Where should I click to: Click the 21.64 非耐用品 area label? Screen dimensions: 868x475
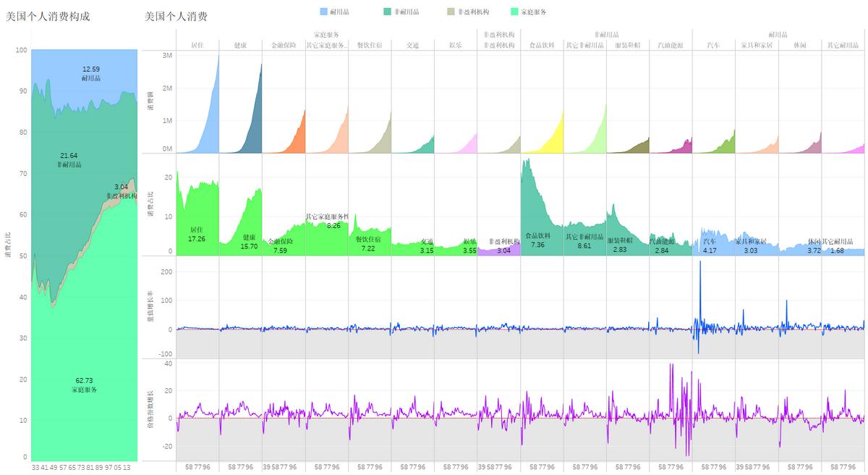click(69, 160)
